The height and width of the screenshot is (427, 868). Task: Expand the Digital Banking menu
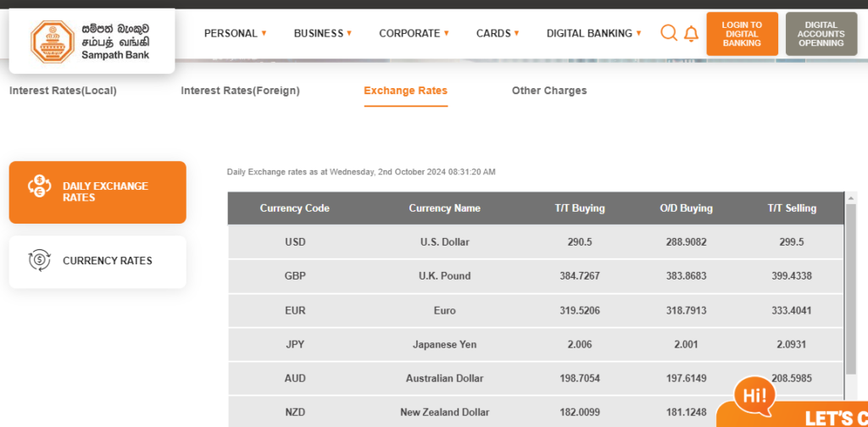594,33
